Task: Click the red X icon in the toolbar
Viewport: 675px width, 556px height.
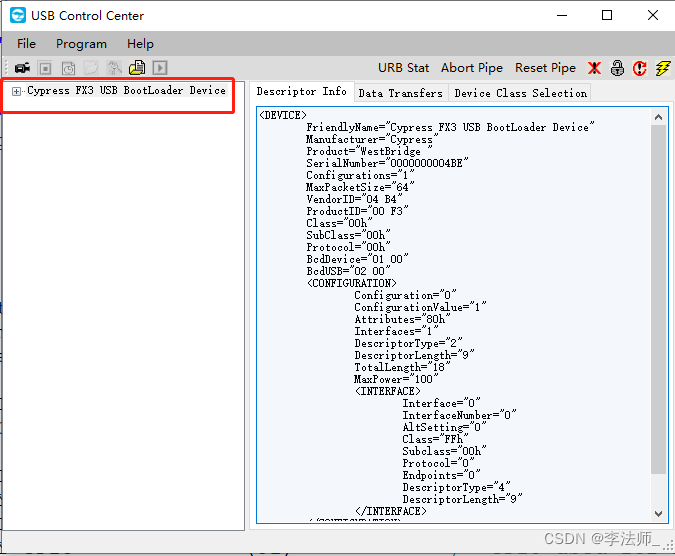Action: point(594,68)
